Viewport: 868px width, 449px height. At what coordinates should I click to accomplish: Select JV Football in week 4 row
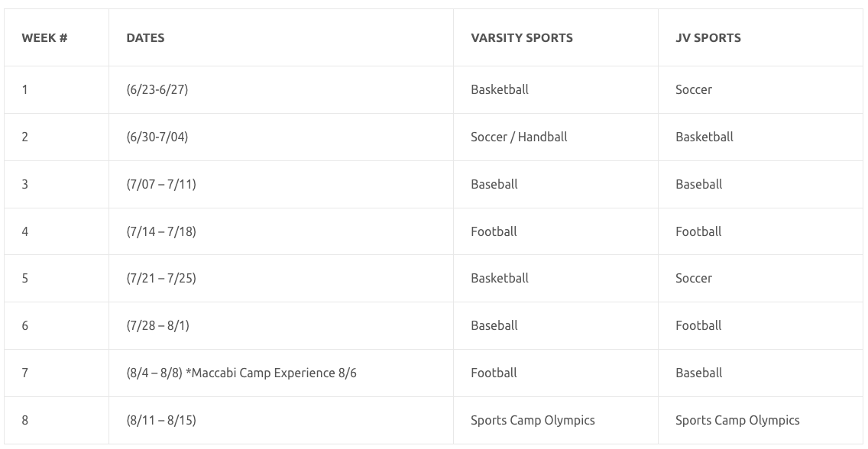[x=698, y=231]
